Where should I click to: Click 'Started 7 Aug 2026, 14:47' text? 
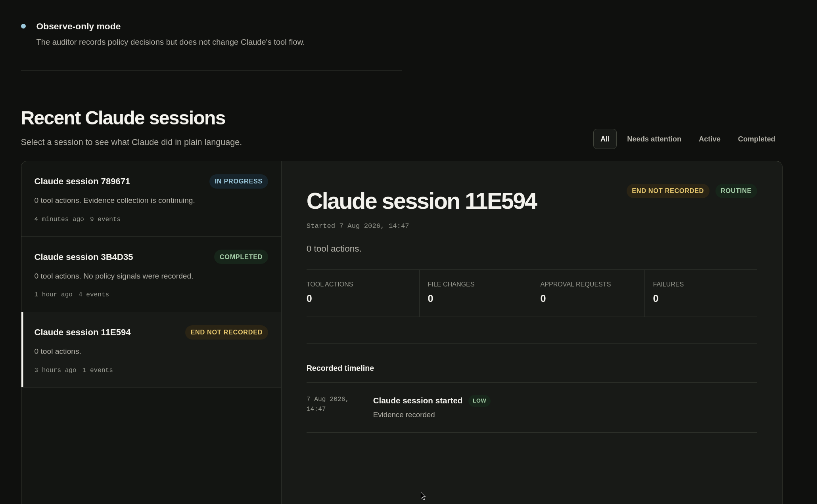point(357,226)
